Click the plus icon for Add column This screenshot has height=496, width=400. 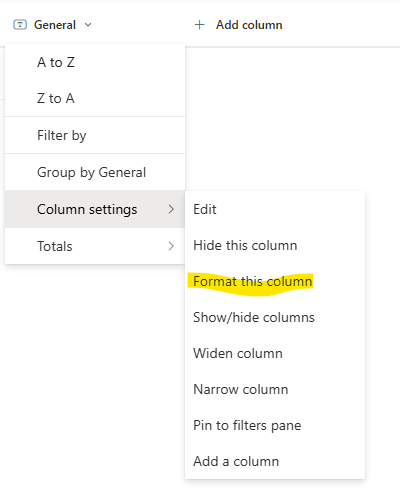(x=199, y=25)
